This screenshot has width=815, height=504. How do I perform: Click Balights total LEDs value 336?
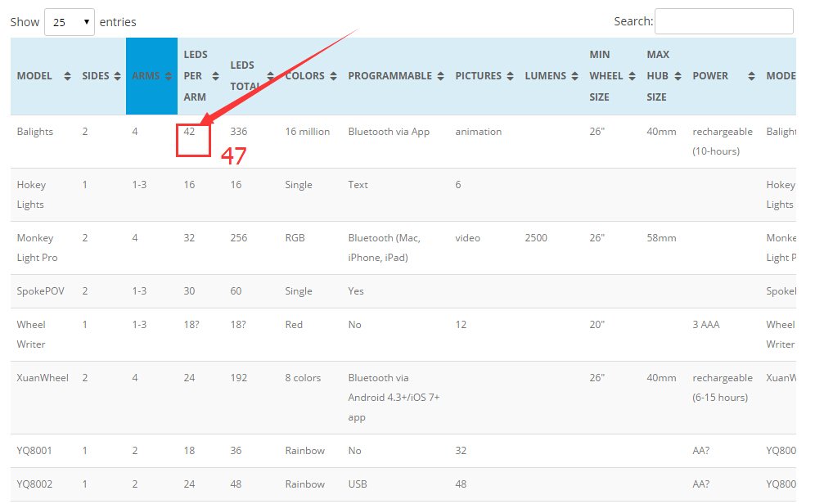click(239, 132)
